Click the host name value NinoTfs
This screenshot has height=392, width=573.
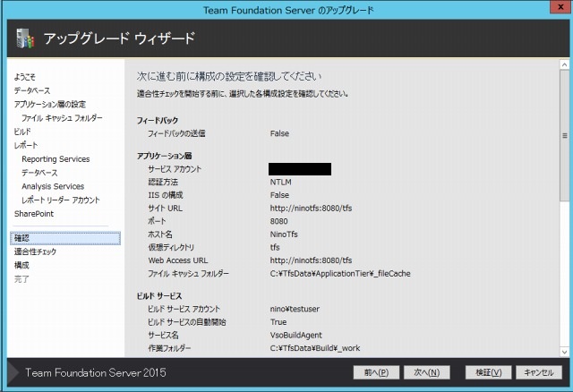point(284,234)
